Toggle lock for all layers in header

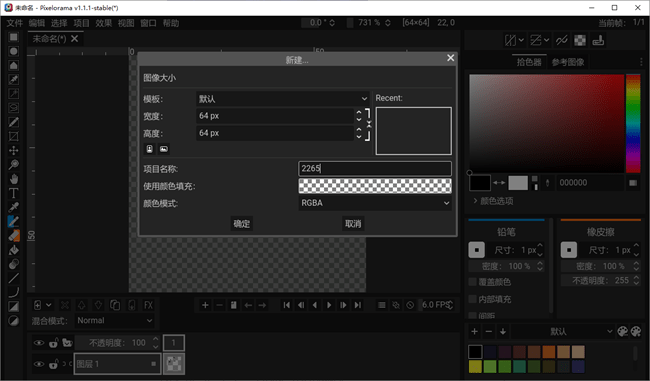coord(53,343)
